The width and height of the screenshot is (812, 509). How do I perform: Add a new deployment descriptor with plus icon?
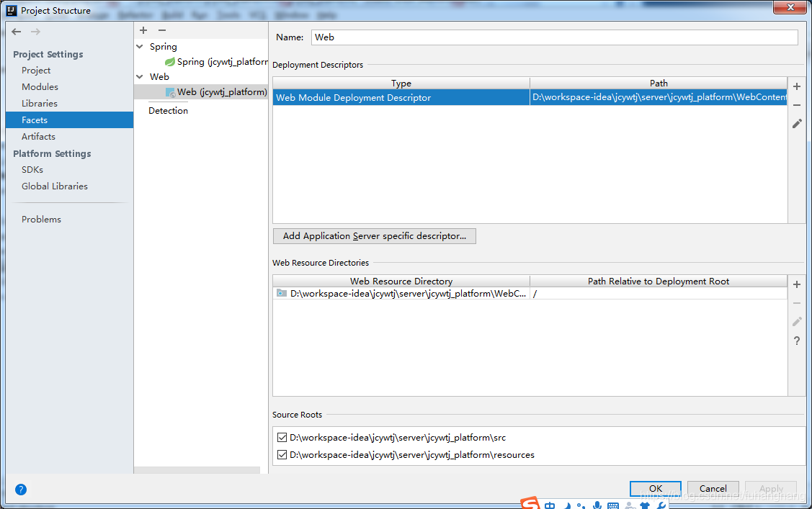click(x=796, y=86)
